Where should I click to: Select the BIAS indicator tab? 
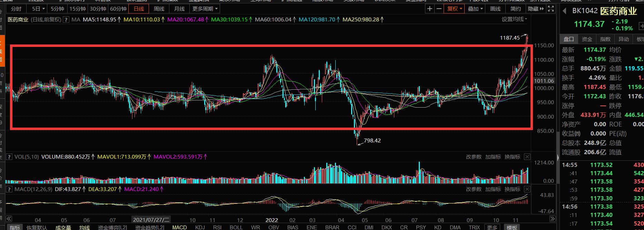click(x=293, y=227)
